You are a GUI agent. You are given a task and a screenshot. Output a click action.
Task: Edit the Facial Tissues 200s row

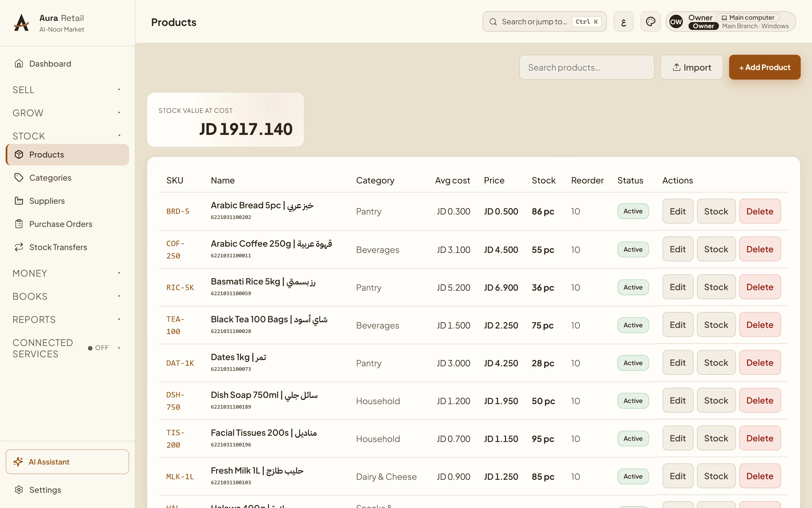tap(678, 438)
